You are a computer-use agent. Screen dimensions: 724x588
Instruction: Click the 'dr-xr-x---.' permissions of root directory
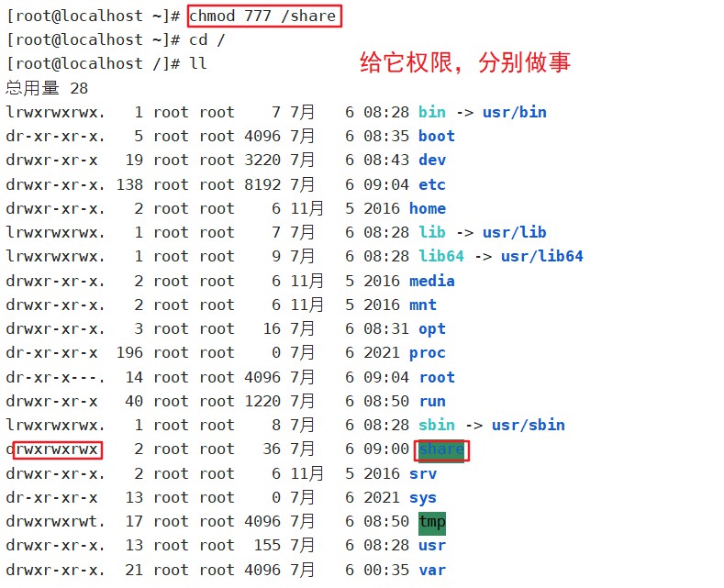pos(55,378)
